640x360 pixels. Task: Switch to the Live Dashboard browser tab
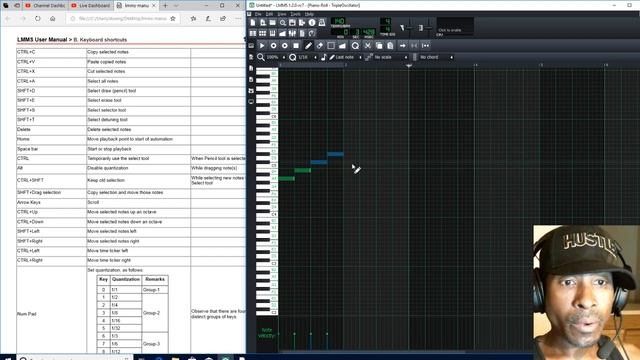(x=91, y=6)
